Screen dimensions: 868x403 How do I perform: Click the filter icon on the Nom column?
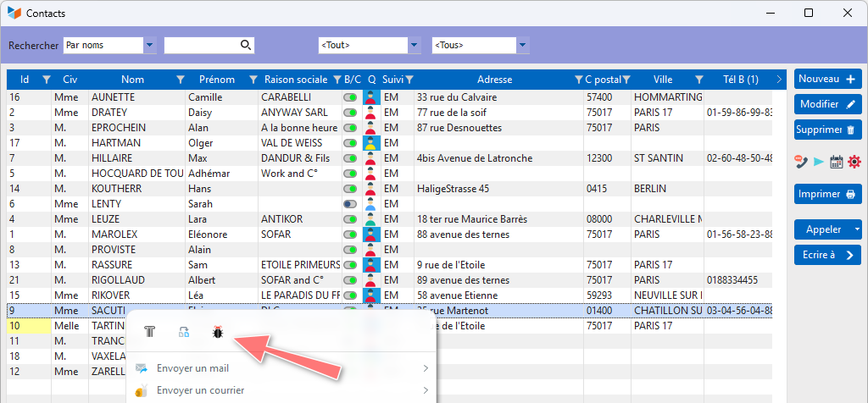180,80
